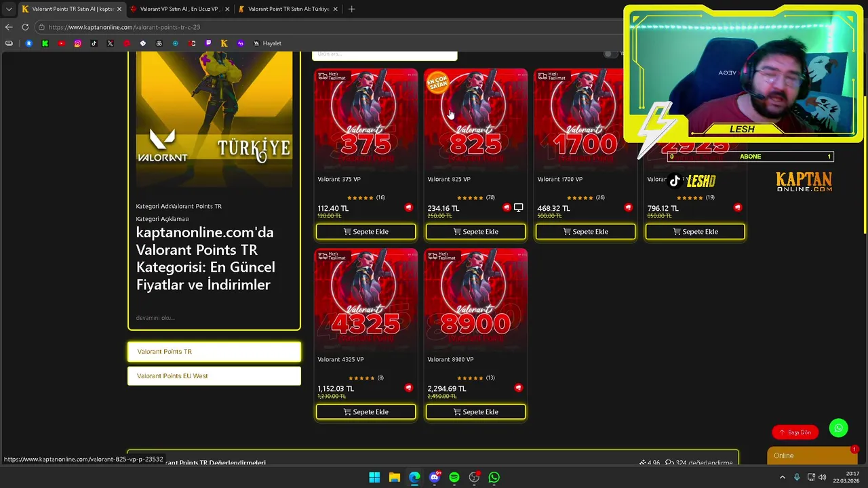Image resolution: width=868 pixels, height=488 pixels.
Task: Open Discord from the taskbar
Action: 435,477
